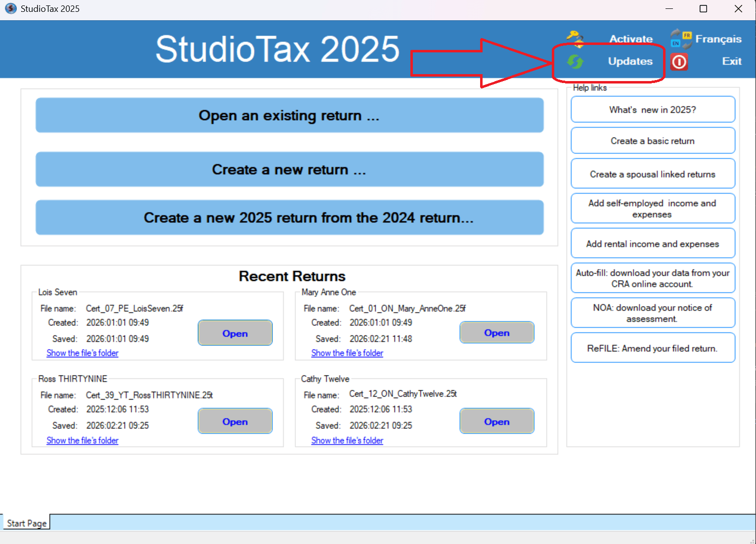Click the yellow key Activate icon

575,38
